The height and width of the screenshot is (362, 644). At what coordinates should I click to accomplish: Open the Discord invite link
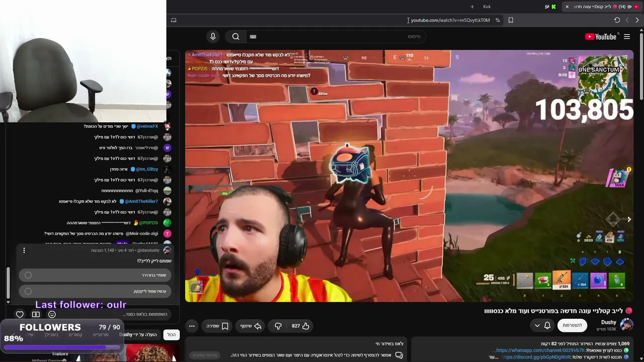537,357
